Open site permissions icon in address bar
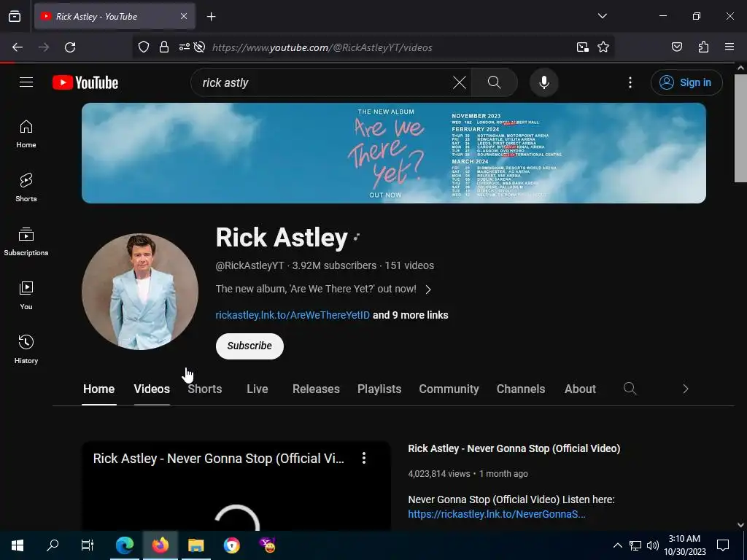 [x=185, y=47]
